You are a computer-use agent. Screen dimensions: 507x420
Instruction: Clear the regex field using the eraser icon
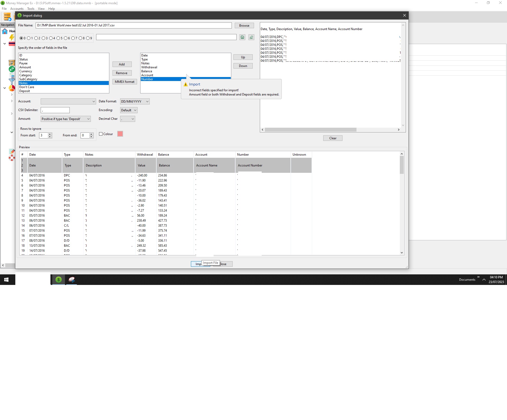pyautogui.click(x=251, y=37)
